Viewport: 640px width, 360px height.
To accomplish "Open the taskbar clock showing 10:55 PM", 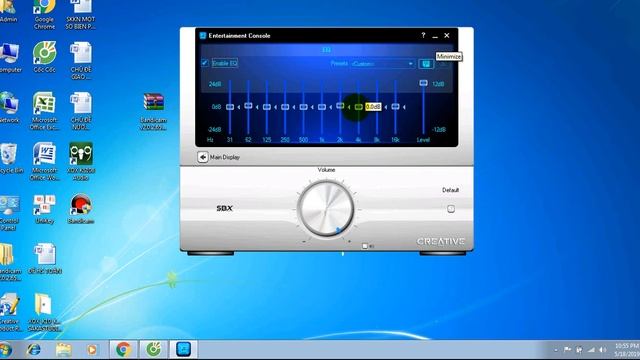I will tap(627, 350).
